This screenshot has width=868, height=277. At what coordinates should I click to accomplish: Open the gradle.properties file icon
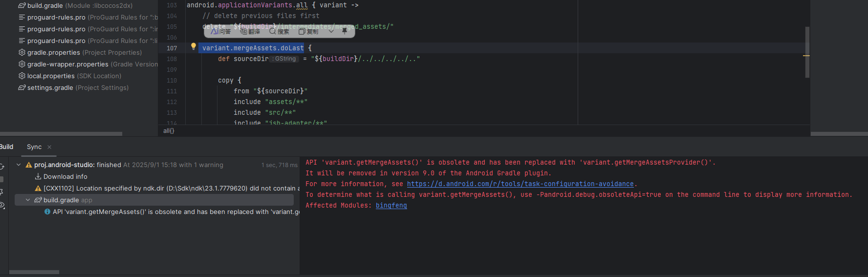[22, 52]
